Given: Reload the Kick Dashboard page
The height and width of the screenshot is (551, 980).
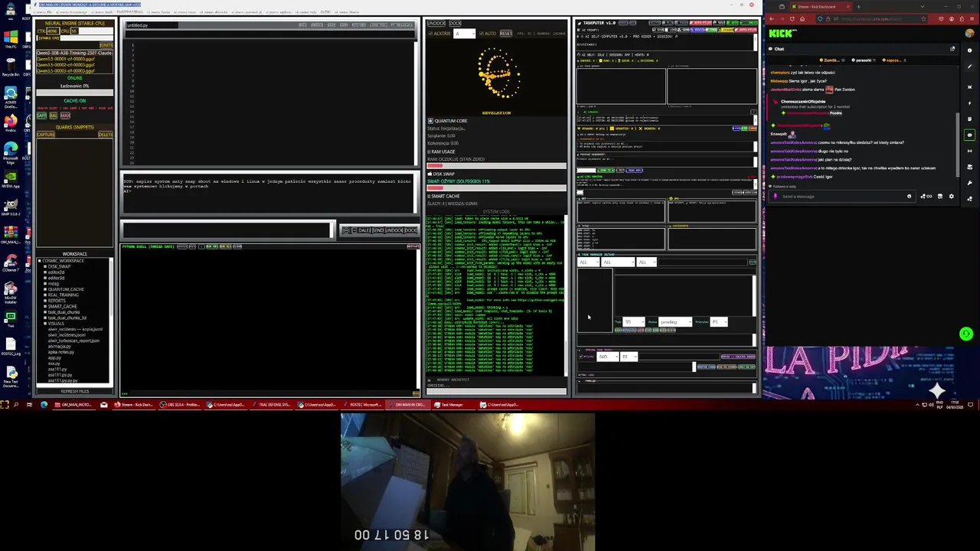Looking at the screenshot, I should [792, 19].
